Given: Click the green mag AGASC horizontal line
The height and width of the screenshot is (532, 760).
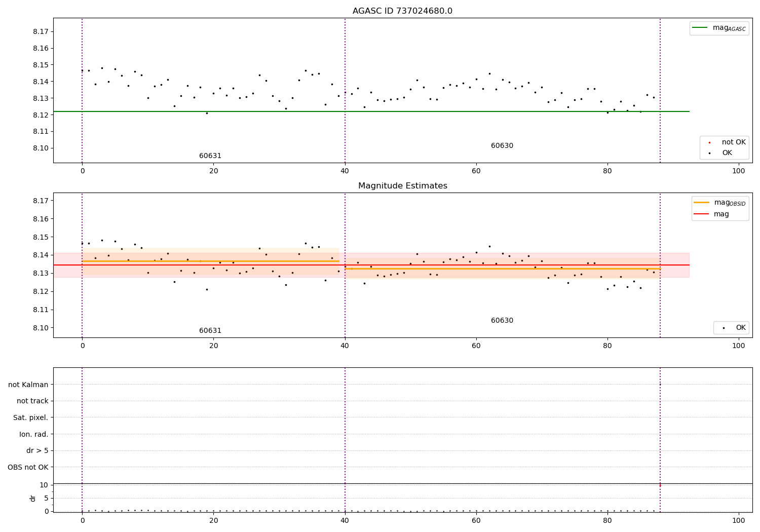Looking at the screenshot, I should point(371,111).
